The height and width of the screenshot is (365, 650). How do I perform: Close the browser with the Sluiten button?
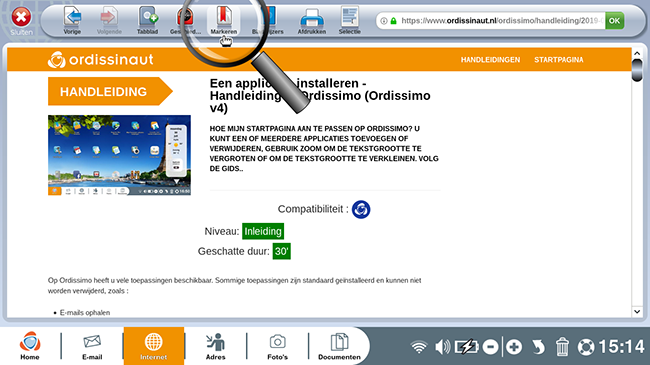pos(21,21)
